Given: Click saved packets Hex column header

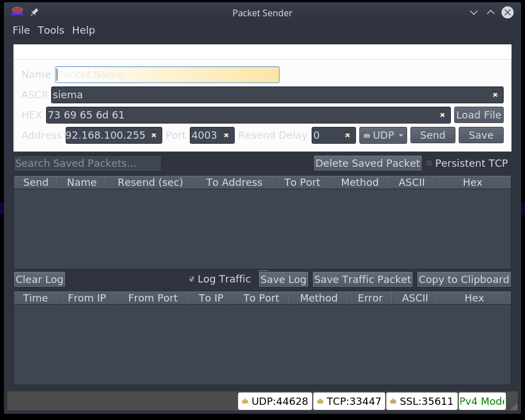Looking at the screenshot, I should coord(472,182).
